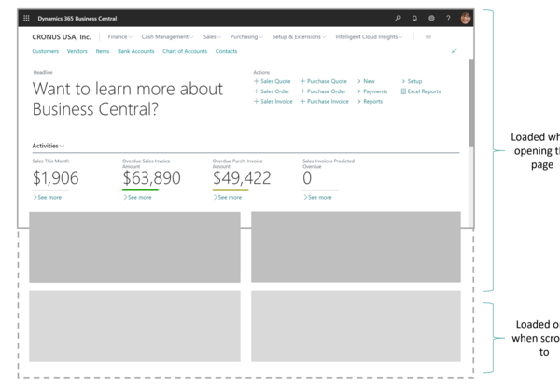Click the search magnifier icon
This screenshot has width=560, height=392.
(398, 18)
